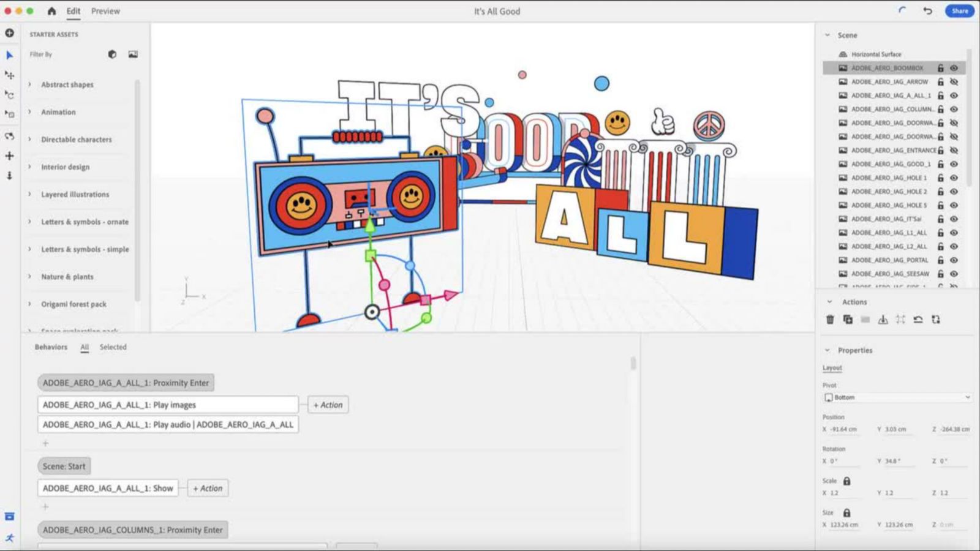Filter starter assets by 3D objects

112,54
